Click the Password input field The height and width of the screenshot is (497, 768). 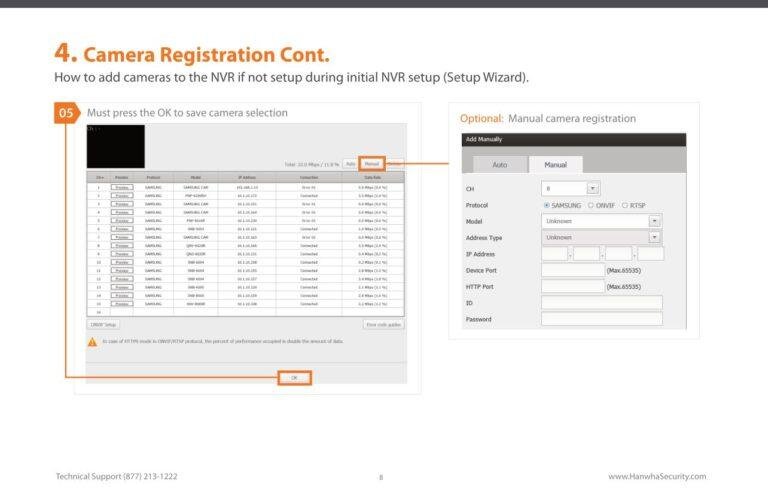pos(601,319)
